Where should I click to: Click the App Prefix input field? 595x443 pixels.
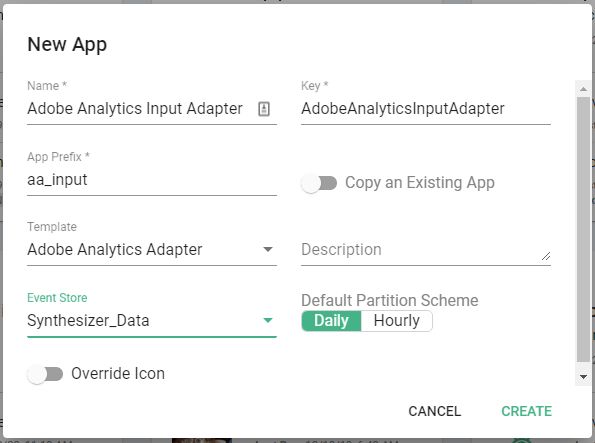coord(152,180)
